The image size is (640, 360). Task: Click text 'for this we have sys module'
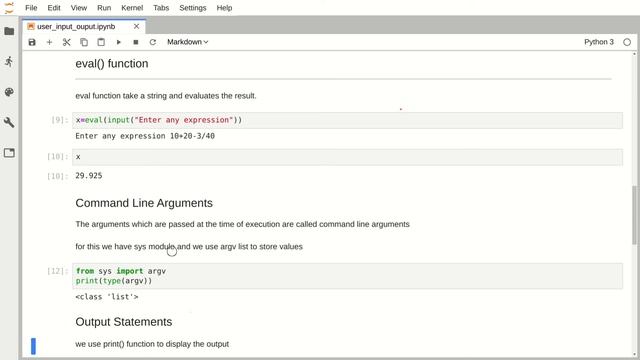click(189, 247)
